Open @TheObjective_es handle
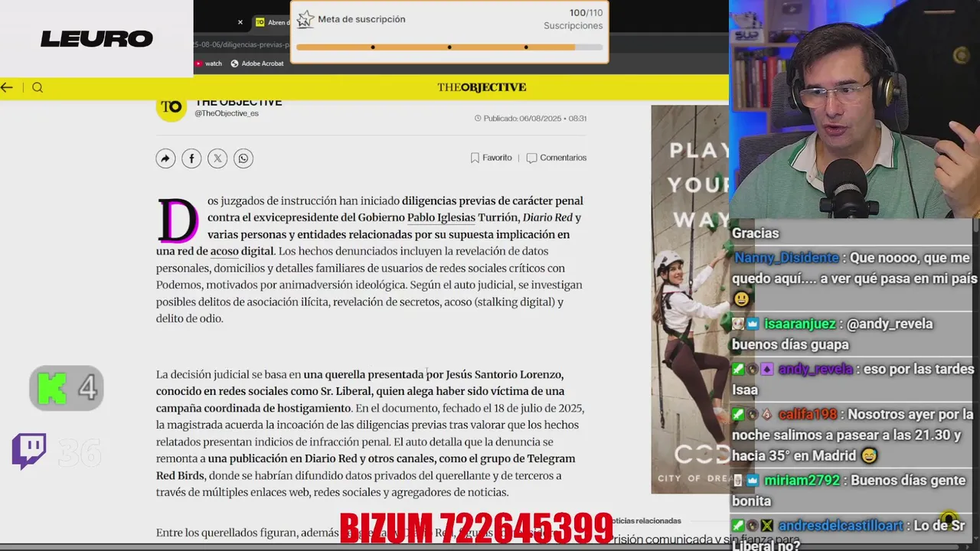Image resolution: width=980 pixels, height=551 pixels. 227,113
